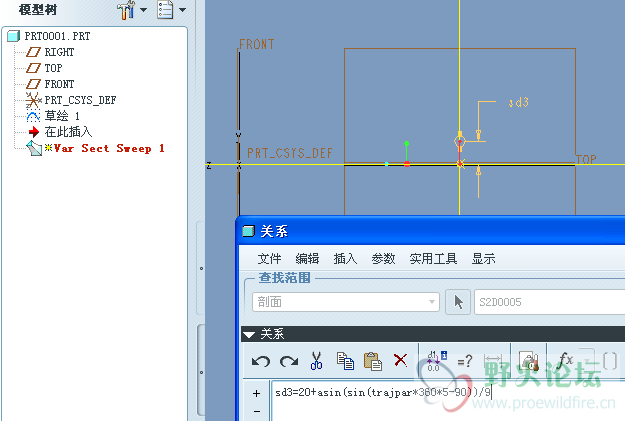
Task: Open 插入 menu in Relations dialog
Action: coord(345,259)
